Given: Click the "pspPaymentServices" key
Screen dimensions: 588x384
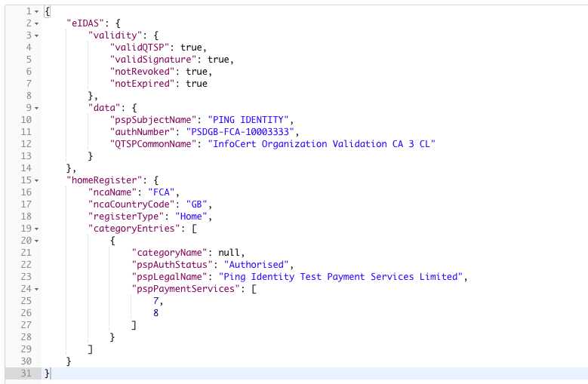Looking at the screenshot, I should tap(186, 289).
